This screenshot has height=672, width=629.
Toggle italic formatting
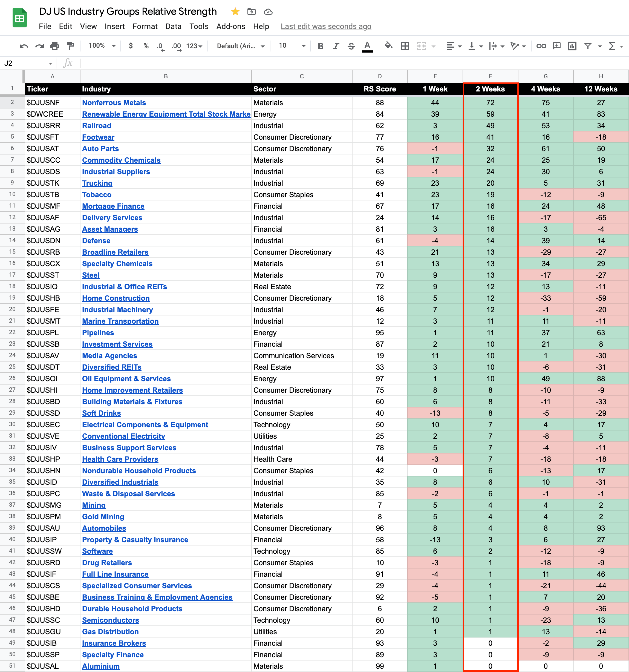tap(336, 46)
